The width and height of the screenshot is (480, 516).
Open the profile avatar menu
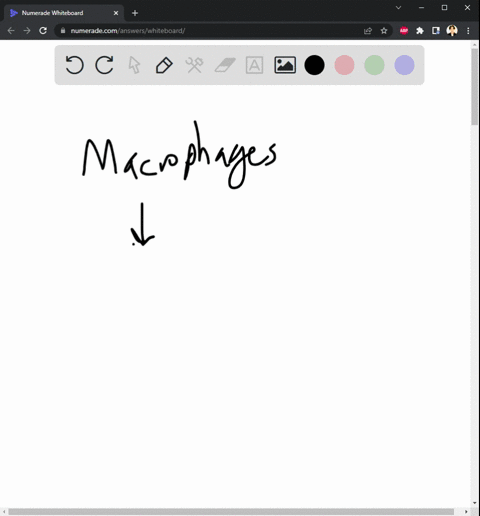pyautogui.click(x=452, y=31)
